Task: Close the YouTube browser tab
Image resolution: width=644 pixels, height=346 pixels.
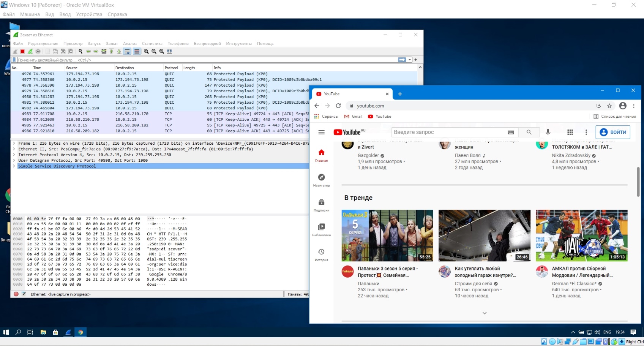Action: pos(387,94)
